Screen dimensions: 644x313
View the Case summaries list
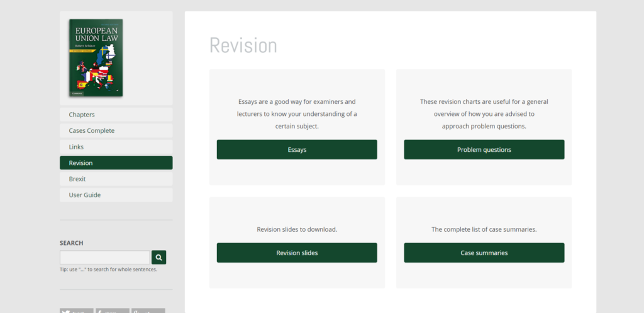tap(484, 253)
